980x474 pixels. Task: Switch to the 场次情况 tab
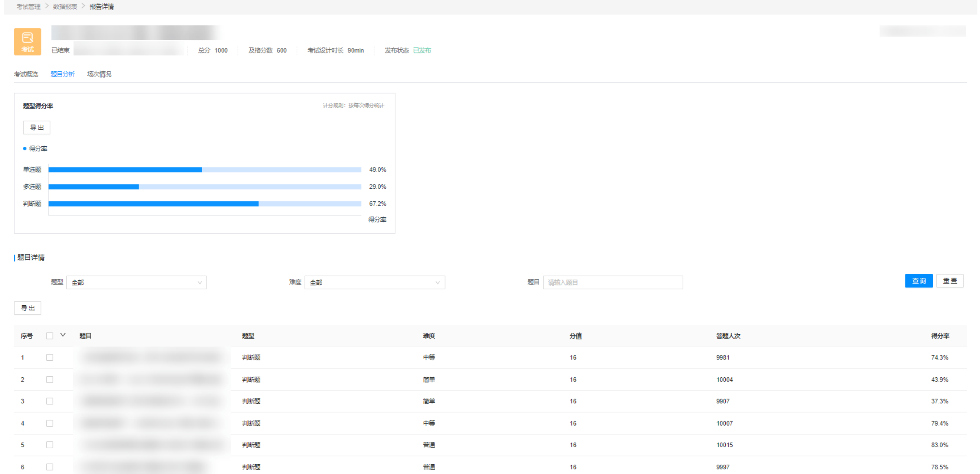pyautogui.click(x=99, y=74)
